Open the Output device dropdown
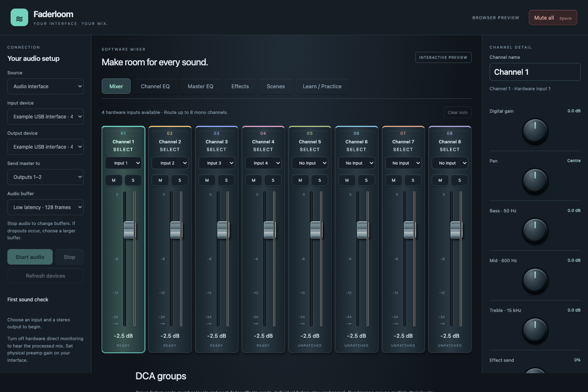Screen dimensions: 588x392 (45, 147)
